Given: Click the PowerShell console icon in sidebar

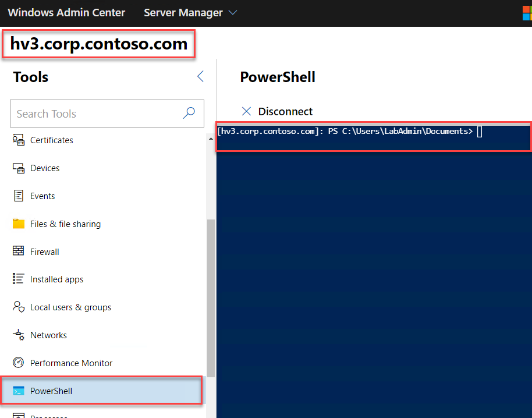Looking at the screenshot, I should tap(18, 391).
